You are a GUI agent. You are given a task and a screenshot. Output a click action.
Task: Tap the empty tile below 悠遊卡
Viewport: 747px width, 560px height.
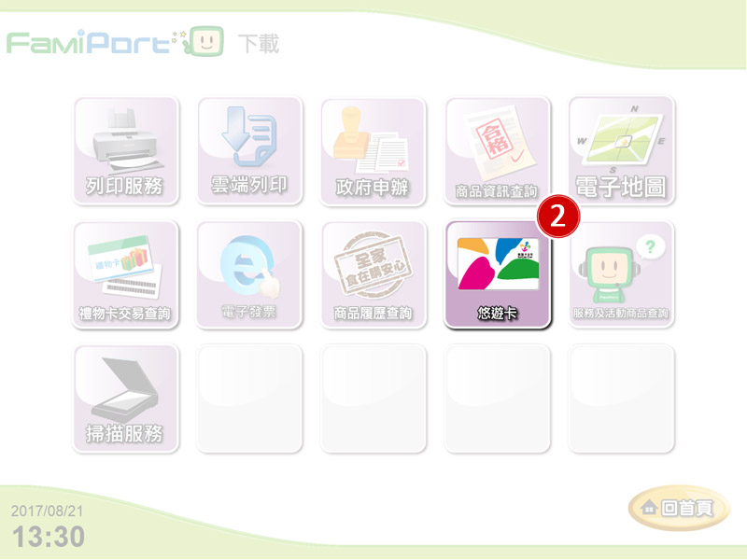498,399
